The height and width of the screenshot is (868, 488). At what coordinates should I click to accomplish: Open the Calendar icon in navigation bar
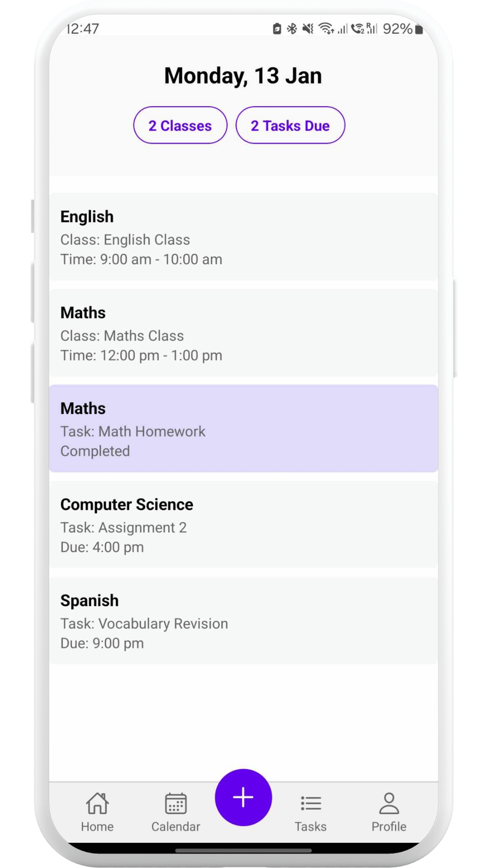175,803
